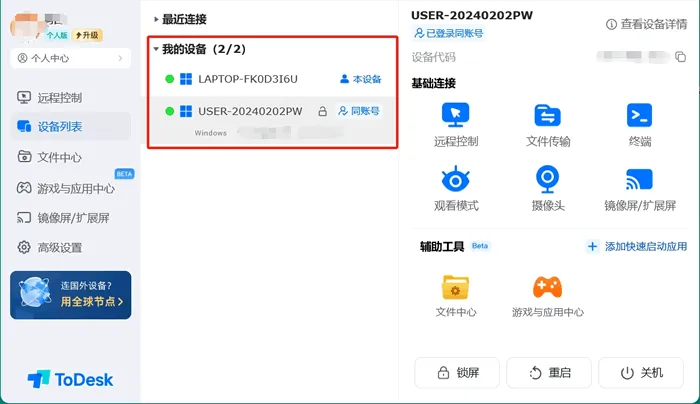Click the plus icon beside 添加快速启动应用
The image size is (700, 404).
pos(592,246)
